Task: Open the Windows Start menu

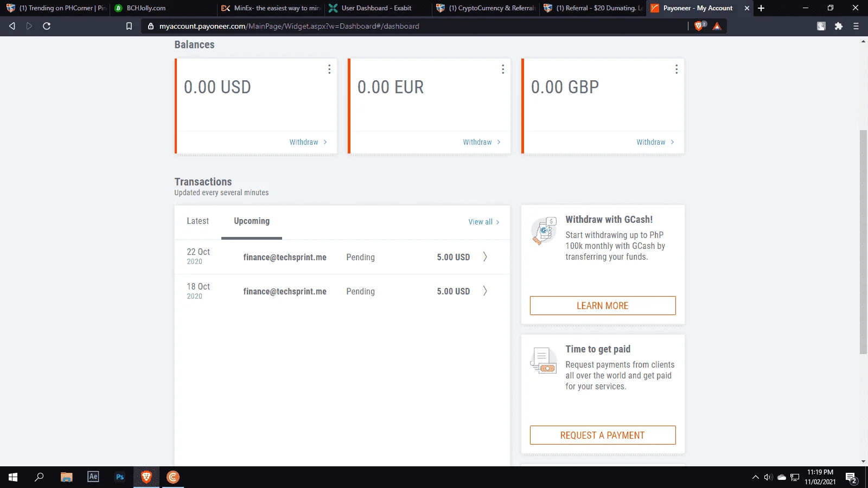Action: tap(13, 477)
